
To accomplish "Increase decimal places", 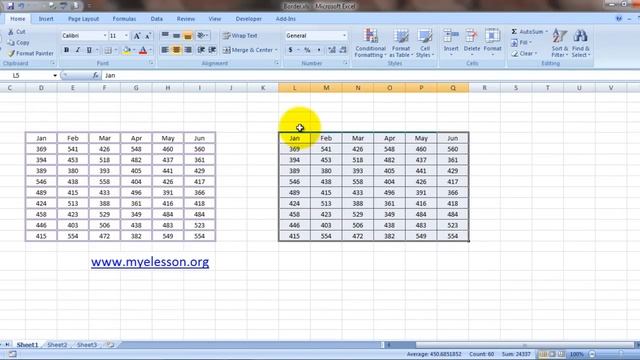I will pos(332,50).
